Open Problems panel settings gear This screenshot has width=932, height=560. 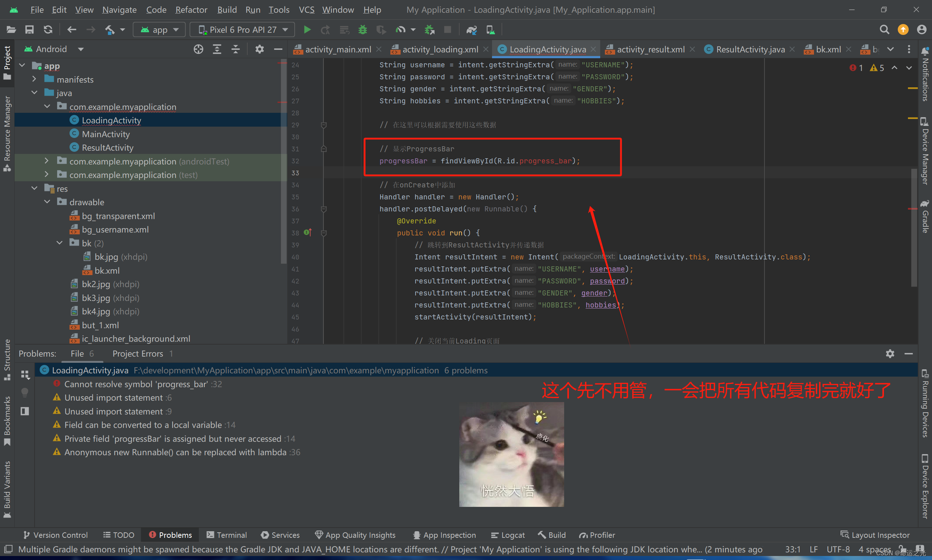click(x=890, y=354)
